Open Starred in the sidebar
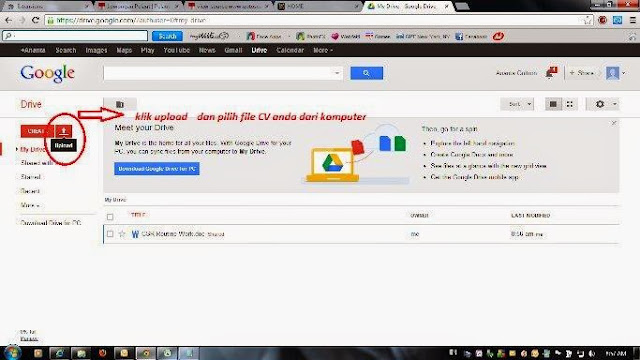The image size is (640, 360). point(31,177)
